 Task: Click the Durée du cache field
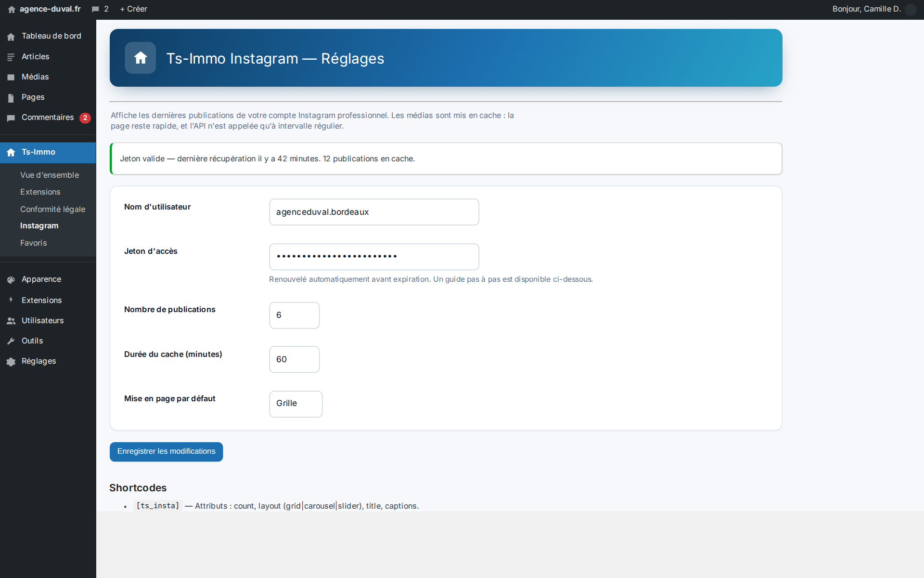(x=295, y=359)
